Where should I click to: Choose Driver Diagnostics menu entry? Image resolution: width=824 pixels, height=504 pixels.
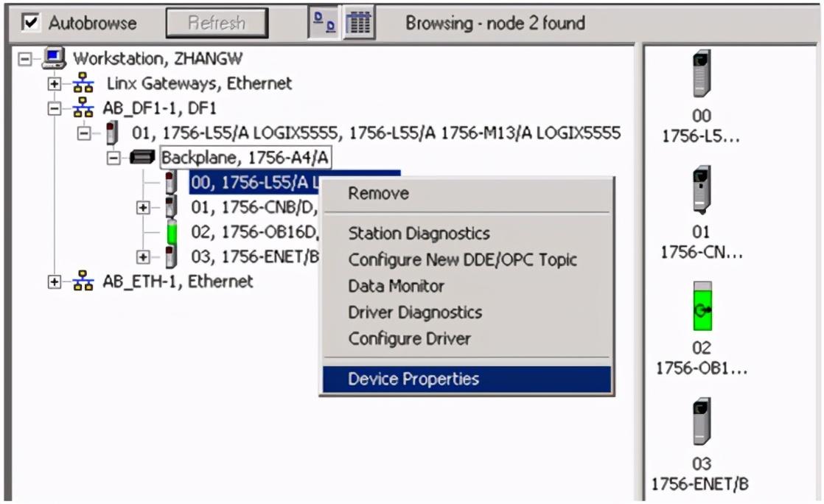pyautogui.click(x=467, y=312)
